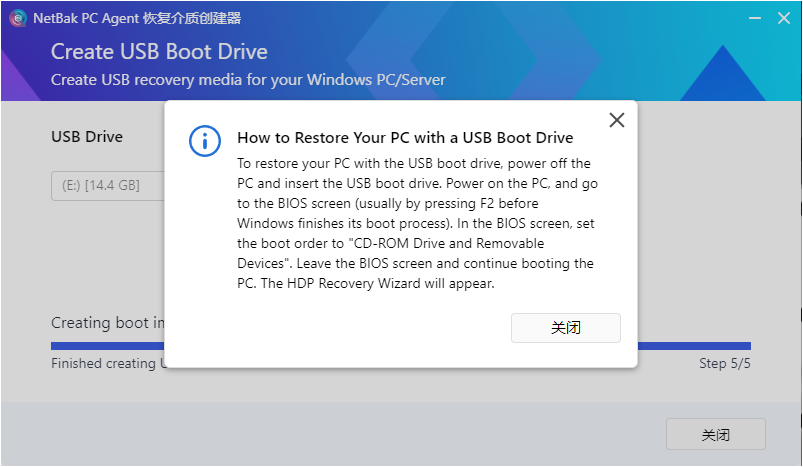Click the 'Create USB Boot Drive' heading
The height and width of the screenshot is (467, 803).
point(159,52)
